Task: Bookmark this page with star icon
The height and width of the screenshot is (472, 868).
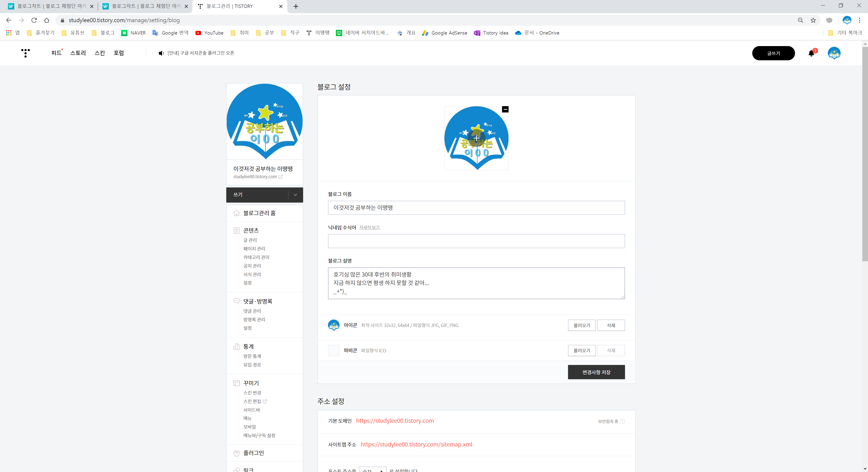Action: point(814,20)
